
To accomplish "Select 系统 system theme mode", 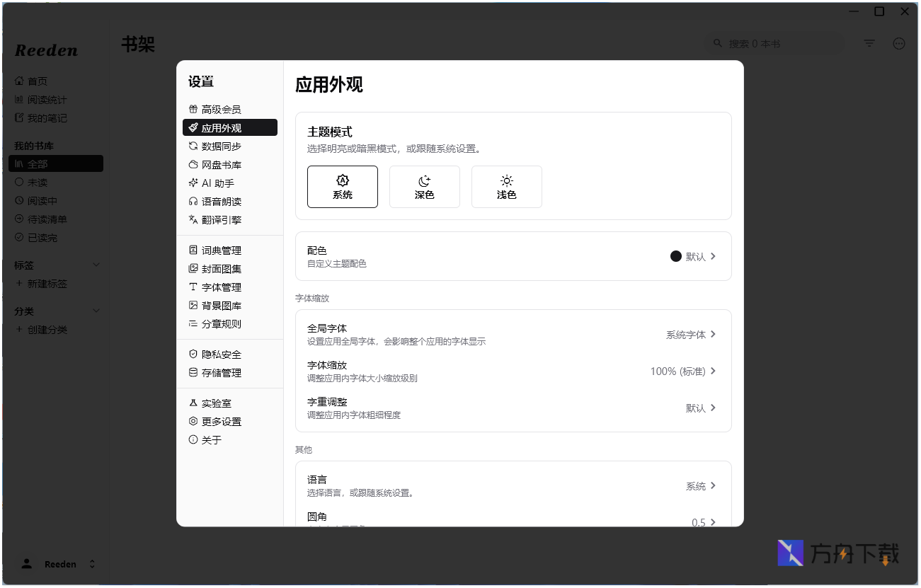I will coord(343,187).
